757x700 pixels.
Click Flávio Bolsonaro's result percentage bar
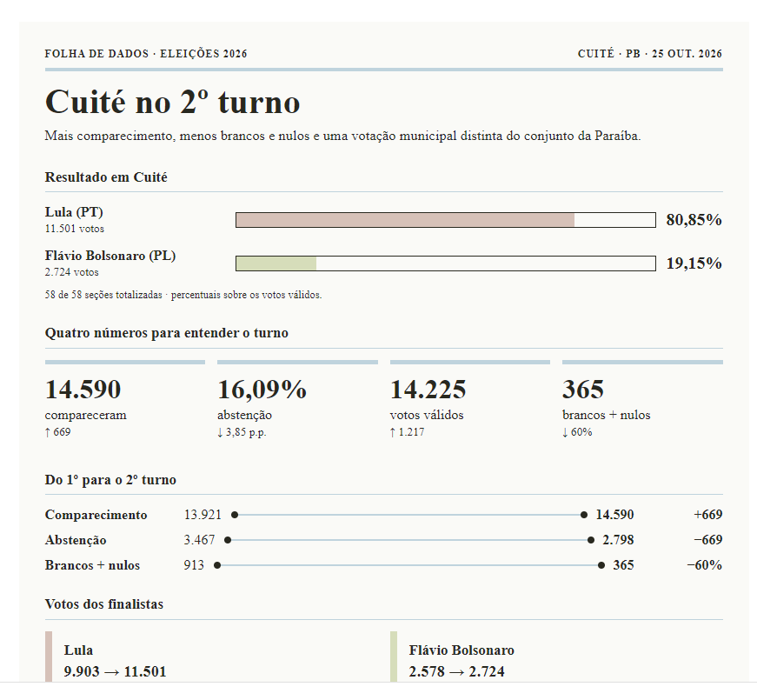(x=446, y=263)
